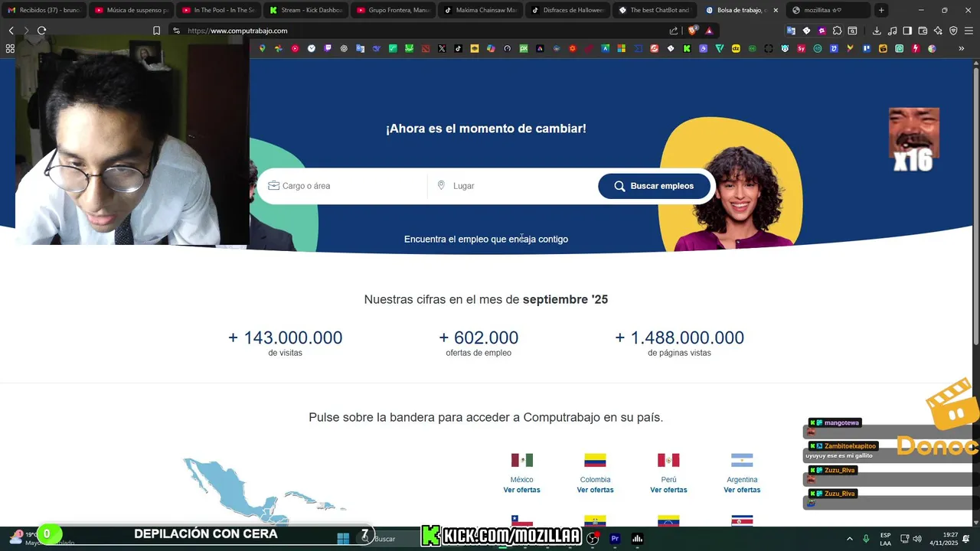Open the TikTok bookmark icon in bookmarks bar
980x551 pixels.
pyautogui.click(x=458, y=48)
